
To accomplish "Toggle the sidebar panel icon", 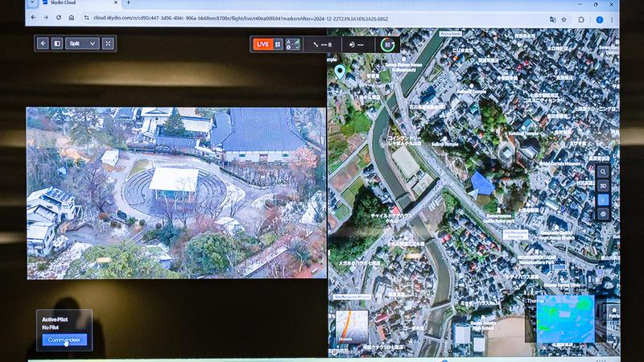I will click(x=57, y=43).
